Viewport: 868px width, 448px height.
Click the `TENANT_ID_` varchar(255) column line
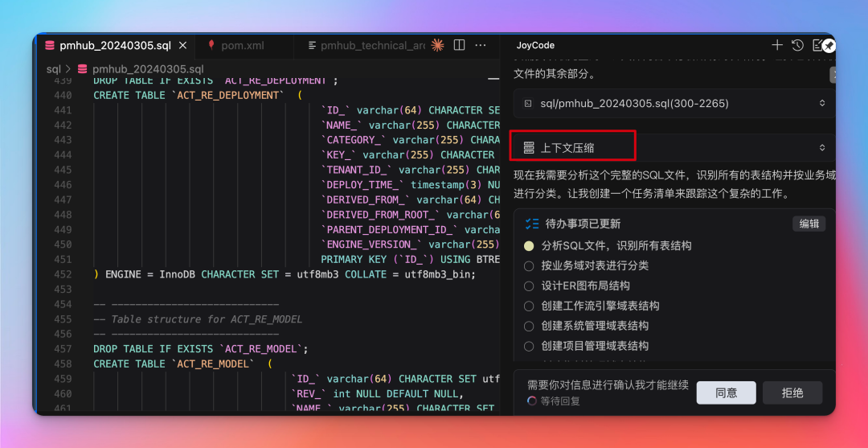point(410,170)
